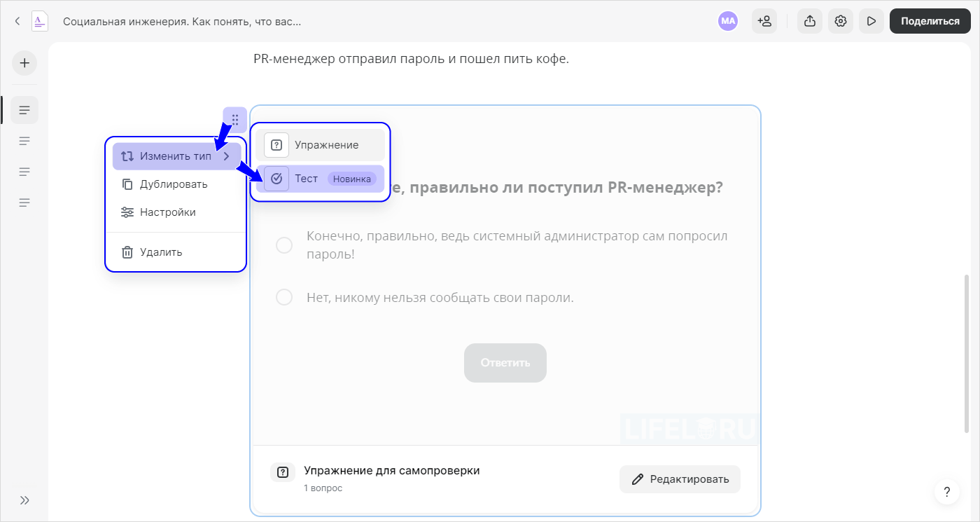The image size is (980, 522).
Task: Click the question-mark icon beside 'Упражнение для самопроверки'
Action: [x=283, y=472]
